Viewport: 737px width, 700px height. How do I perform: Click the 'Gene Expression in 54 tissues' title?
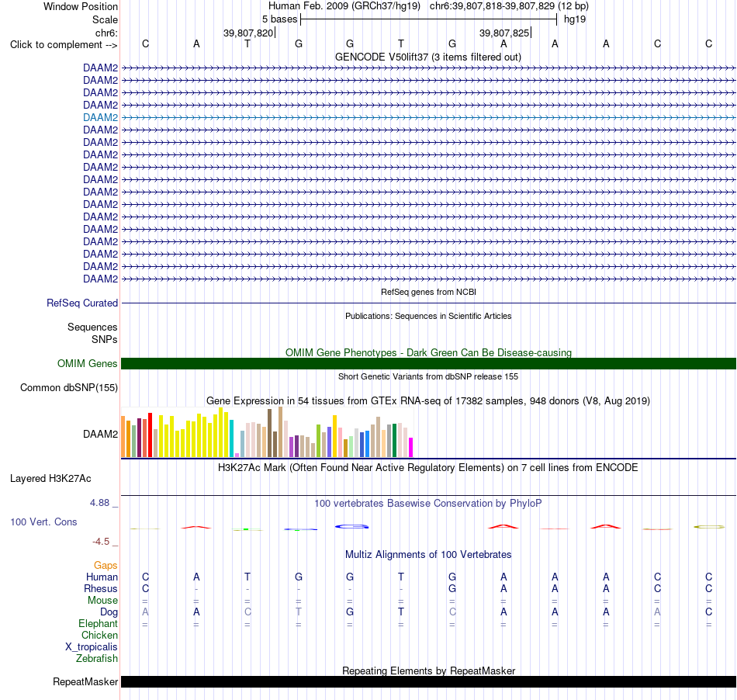click(428, 401)
